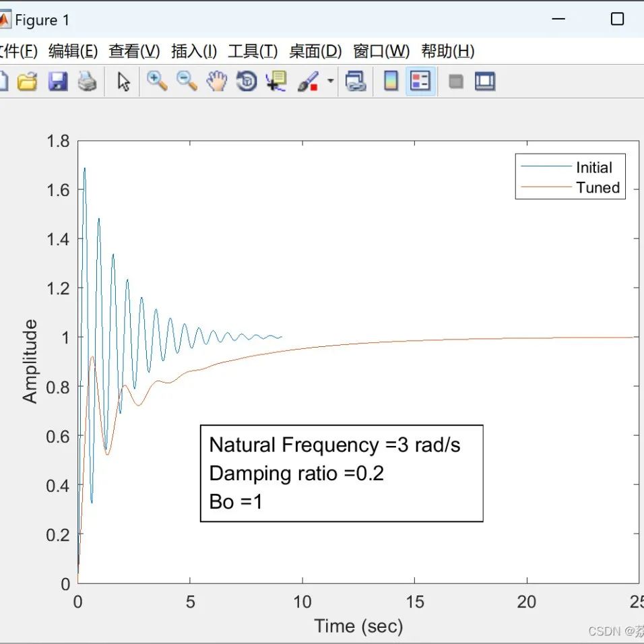Open the brush color dropdown arrow
This screenshot has width=644, height=644.
[x=330, y=81]
